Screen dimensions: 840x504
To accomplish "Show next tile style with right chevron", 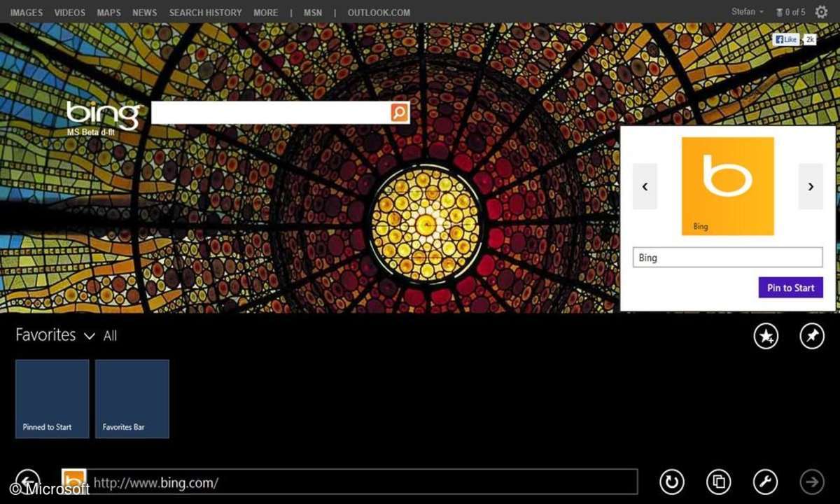I will tap(811, 186).
